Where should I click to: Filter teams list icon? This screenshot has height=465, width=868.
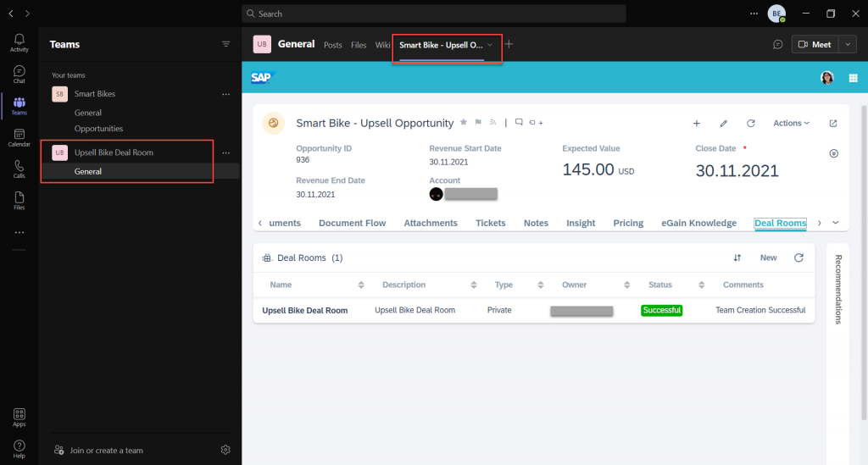tap(225, 44)
